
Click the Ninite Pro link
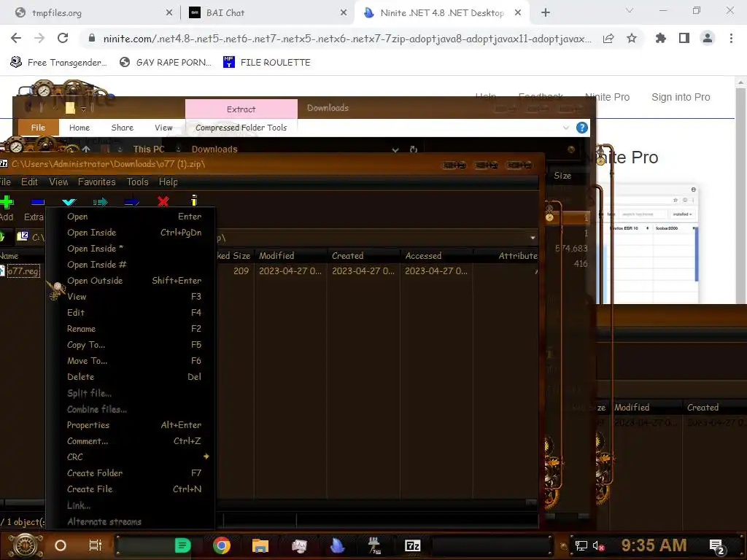click(x=608, y=97)
